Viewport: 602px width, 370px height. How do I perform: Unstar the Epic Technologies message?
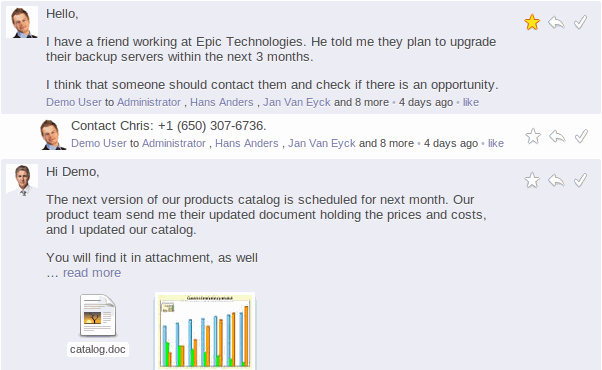coord(532,22)
